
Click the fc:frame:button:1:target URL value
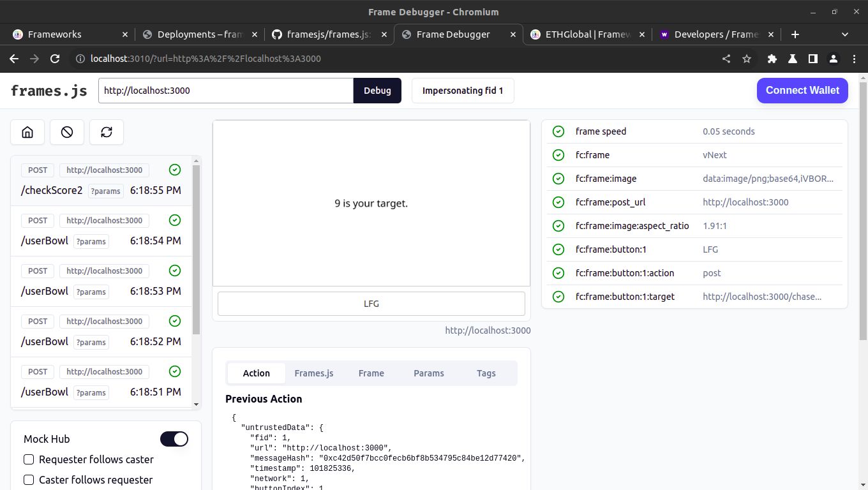click(x=762, y=297)
